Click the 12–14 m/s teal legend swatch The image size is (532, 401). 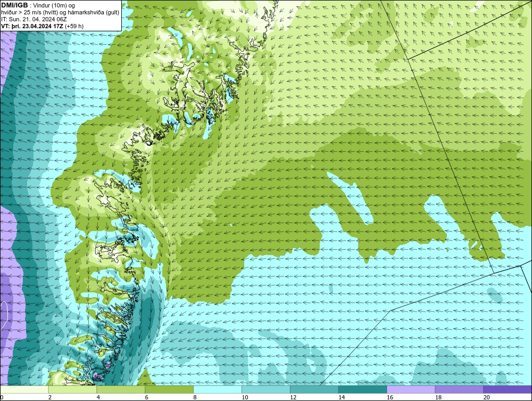point(314,389)
